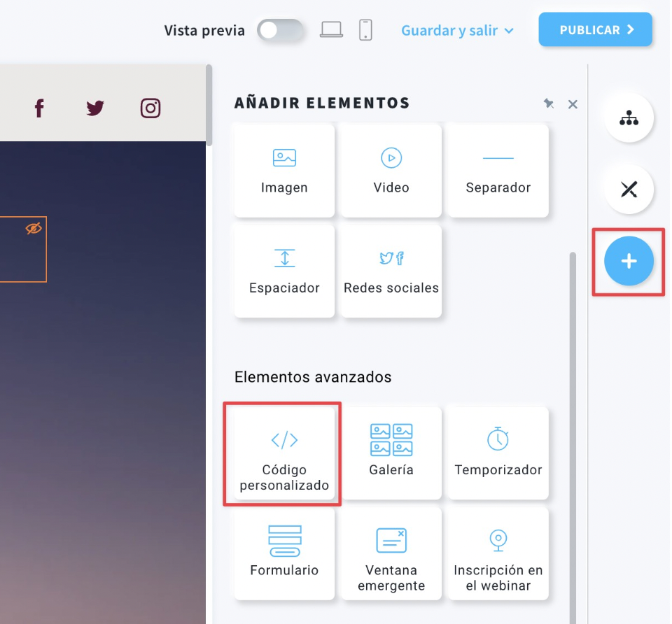Add Redes sociales element
Screen dimensions: 672x624
pyautogui.click(x=391, y=271)
